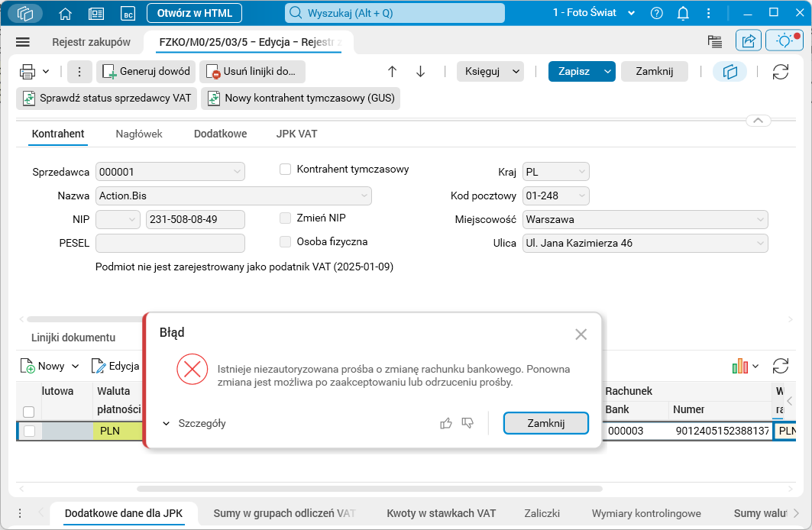812x530 pixels.
Task: Open the Zaliczki tab
Action: pyautogui.click(x=542, y=513)
